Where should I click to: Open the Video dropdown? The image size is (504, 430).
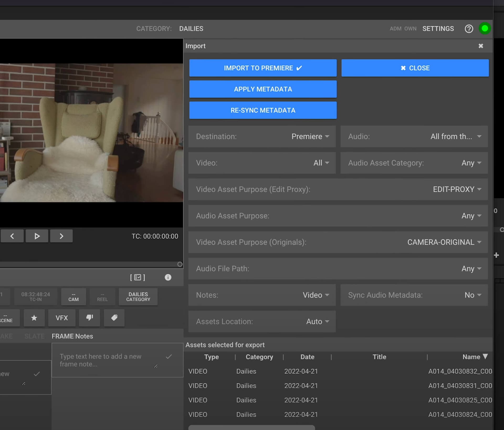click(x=262, y=163)
